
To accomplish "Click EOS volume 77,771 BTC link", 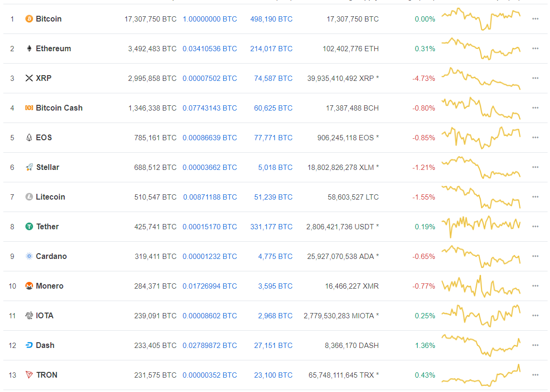I will (x=273, y=138).
